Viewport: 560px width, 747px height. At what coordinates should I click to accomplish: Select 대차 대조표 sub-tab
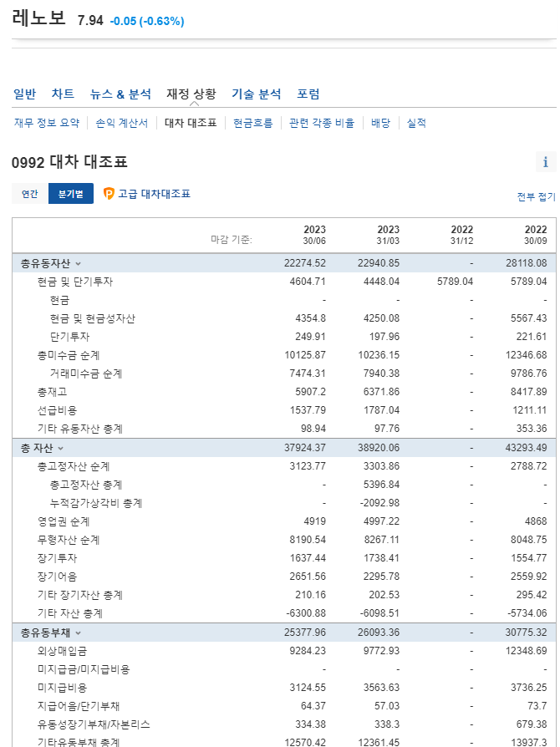[191, 123]
